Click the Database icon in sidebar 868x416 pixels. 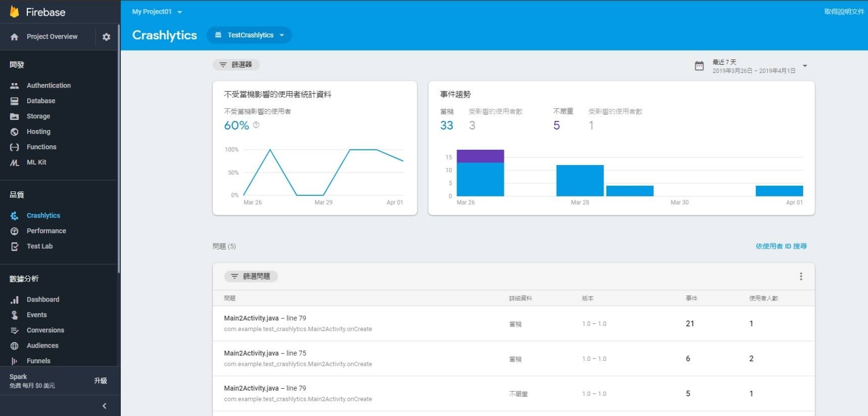15,101
